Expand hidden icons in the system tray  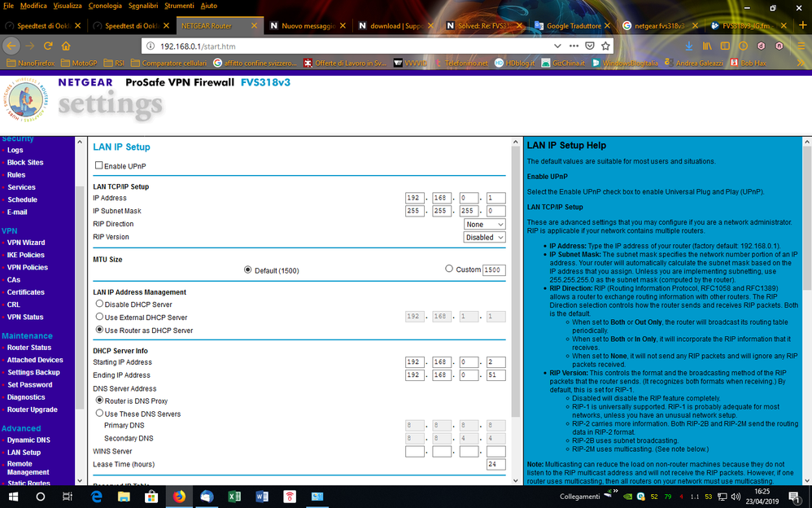617,492
